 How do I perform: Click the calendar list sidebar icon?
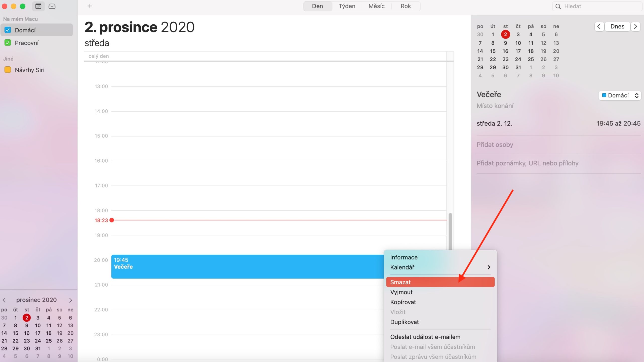38,6
